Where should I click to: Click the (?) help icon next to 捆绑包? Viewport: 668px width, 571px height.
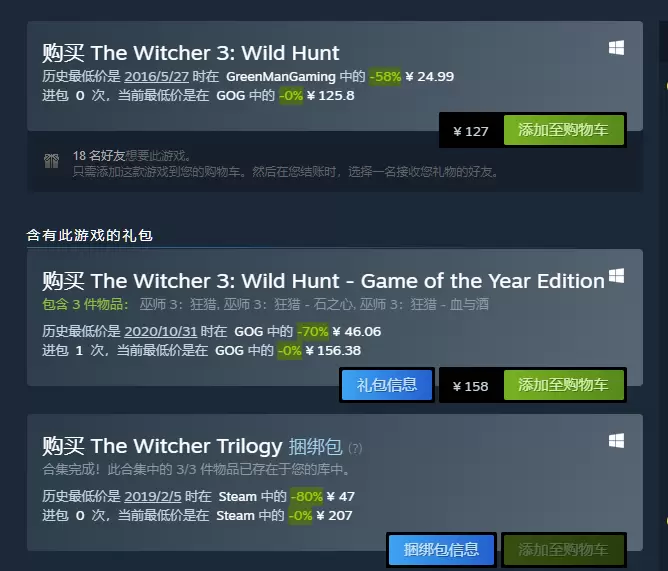point(355,448)
